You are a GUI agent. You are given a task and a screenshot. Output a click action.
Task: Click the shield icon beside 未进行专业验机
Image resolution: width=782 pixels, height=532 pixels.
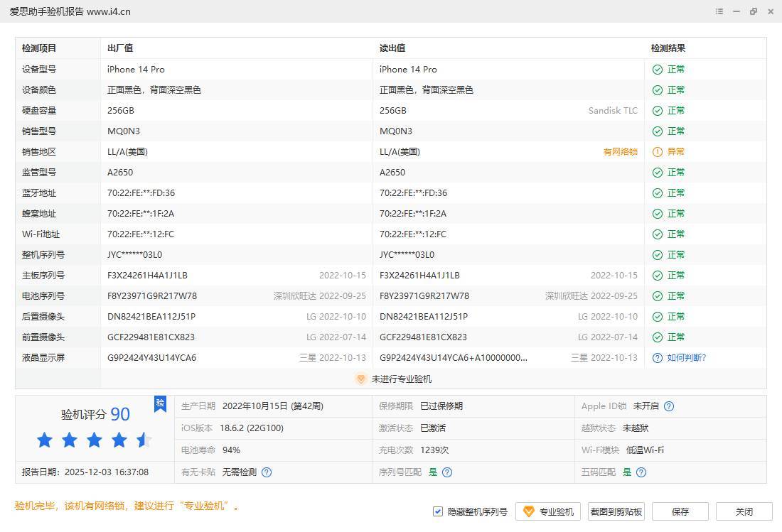(x=360, y=379)
